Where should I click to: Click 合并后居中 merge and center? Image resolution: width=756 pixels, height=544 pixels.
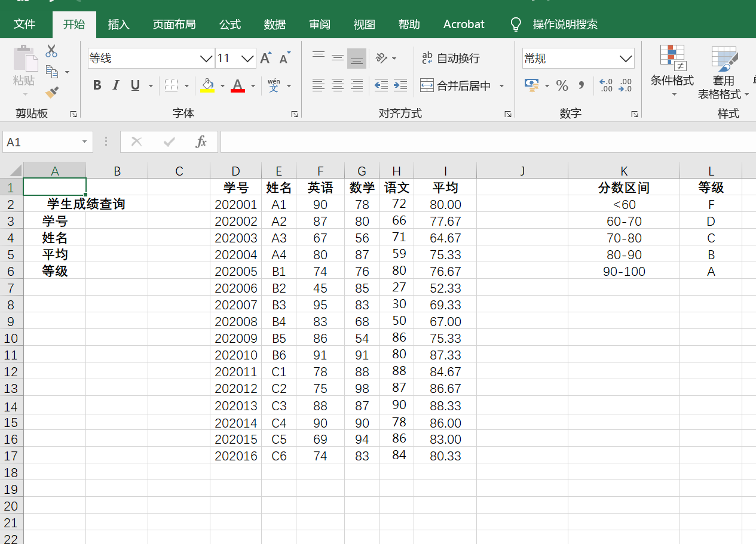click(455, 85)
